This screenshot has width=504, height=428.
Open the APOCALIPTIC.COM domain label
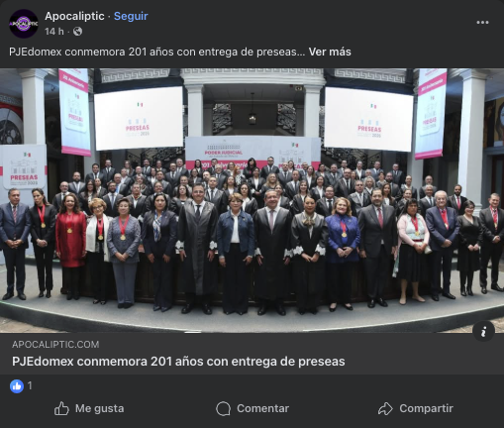[55, 345]
